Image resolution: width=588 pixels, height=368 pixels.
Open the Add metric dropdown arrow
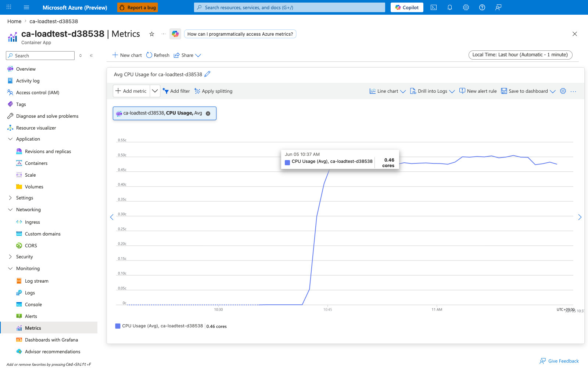tap(155, 91)
